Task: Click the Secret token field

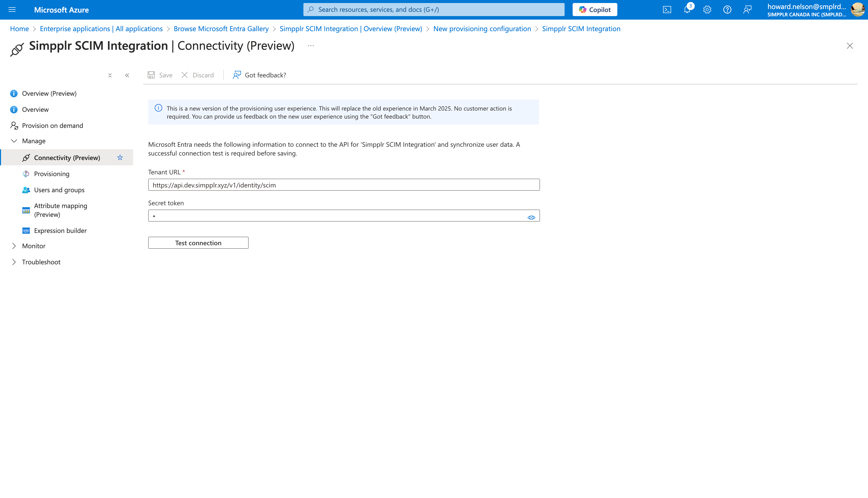Action: 344,216
